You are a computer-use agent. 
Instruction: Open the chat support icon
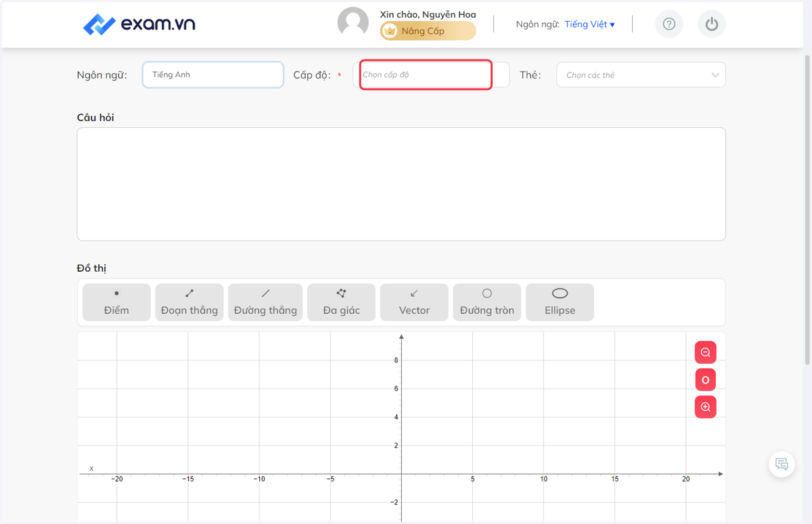[x=782, y=464]
